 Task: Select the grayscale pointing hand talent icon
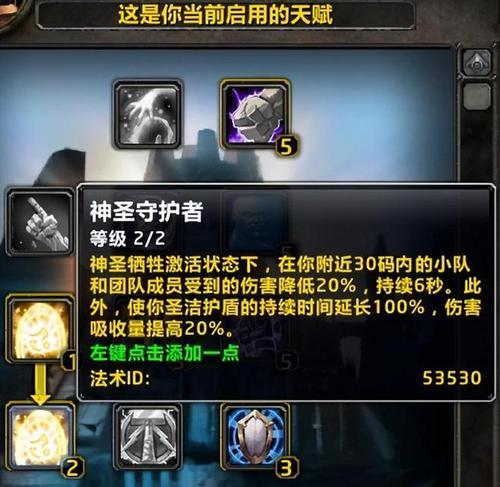click(40, 222)
